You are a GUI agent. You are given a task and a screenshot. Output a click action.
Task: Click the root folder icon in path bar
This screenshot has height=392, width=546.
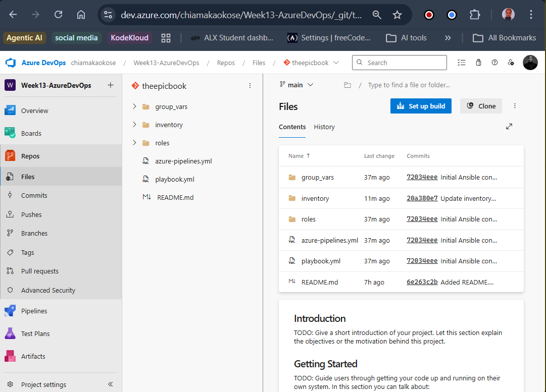click(347, 85)
